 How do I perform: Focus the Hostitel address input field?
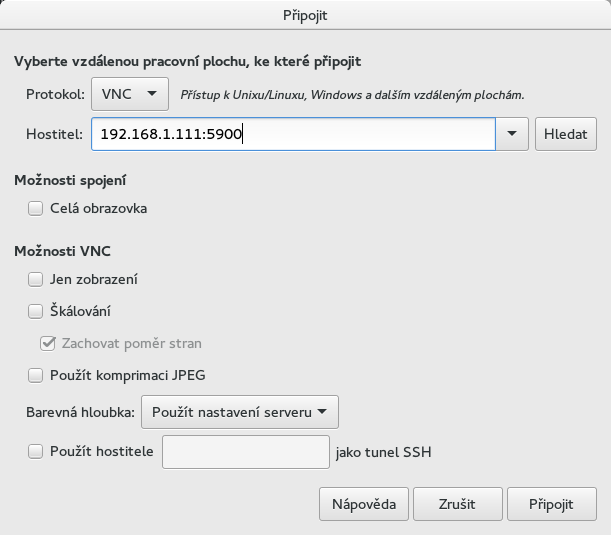[x=292, y=134]
